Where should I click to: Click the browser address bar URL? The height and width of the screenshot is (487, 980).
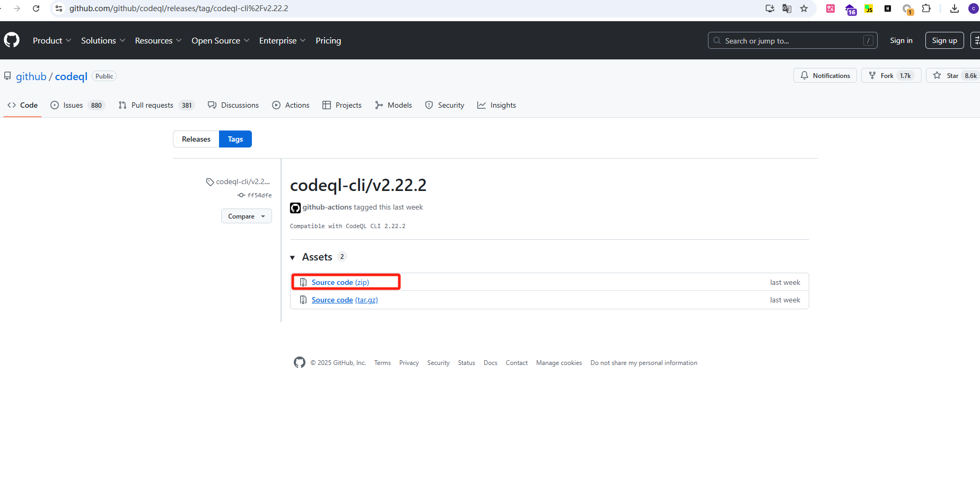coord(179,8)
